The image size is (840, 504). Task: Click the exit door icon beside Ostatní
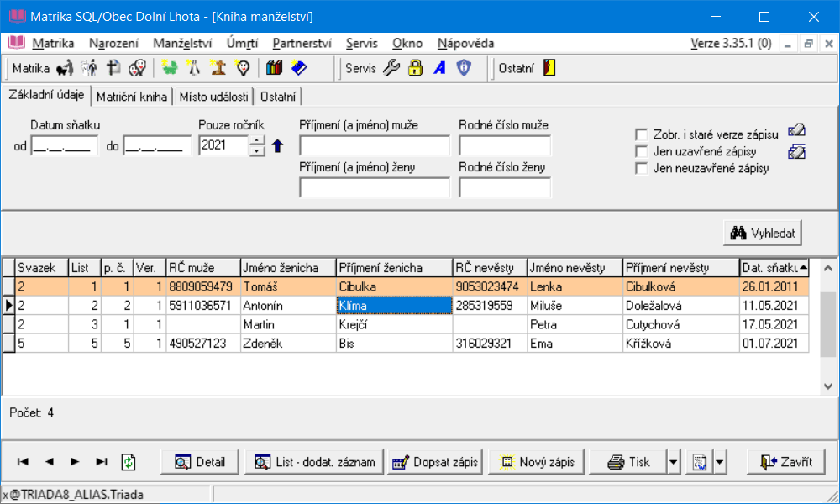549,69
